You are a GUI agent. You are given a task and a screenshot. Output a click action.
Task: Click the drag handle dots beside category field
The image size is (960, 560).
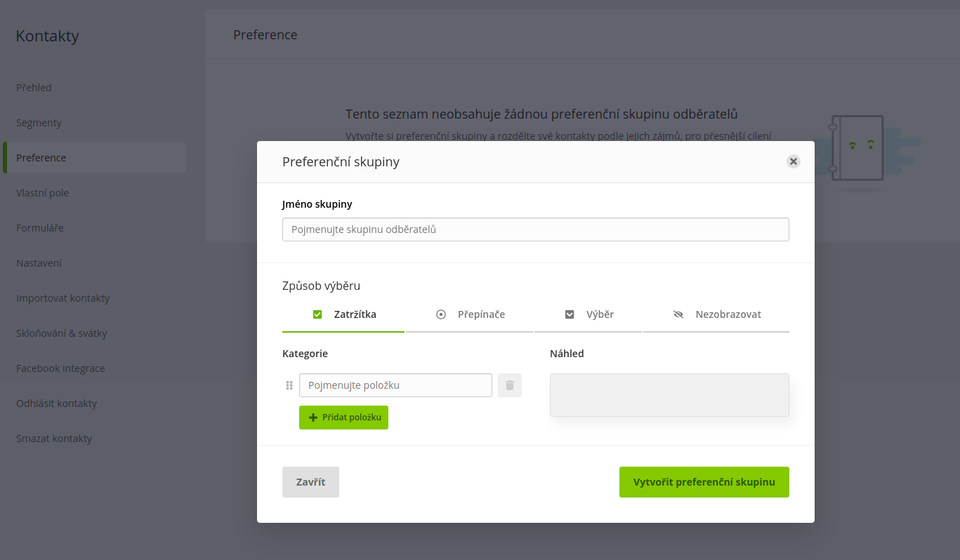pos(289,385)
